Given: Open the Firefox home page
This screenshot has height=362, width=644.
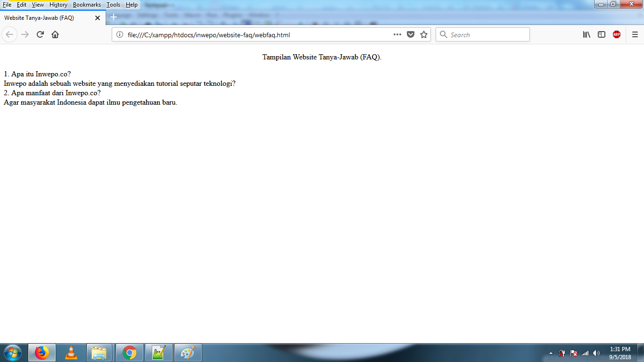Looking at the screenshot, I should tap(55, 34).
